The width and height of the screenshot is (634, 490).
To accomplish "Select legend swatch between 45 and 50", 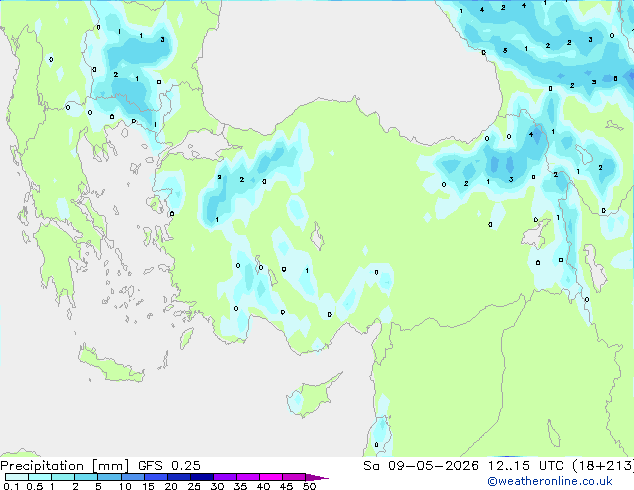I will tap(294, 477).
